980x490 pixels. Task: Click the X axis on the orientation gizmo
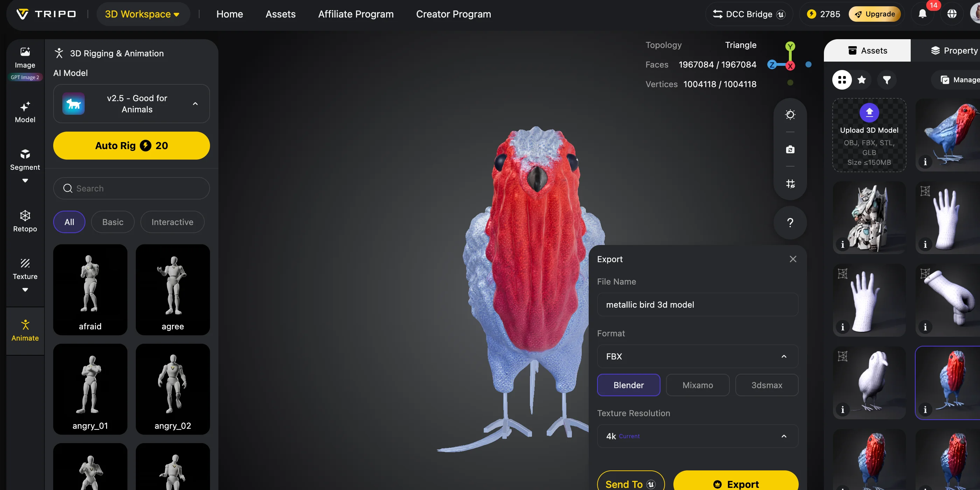pos(790,66)
